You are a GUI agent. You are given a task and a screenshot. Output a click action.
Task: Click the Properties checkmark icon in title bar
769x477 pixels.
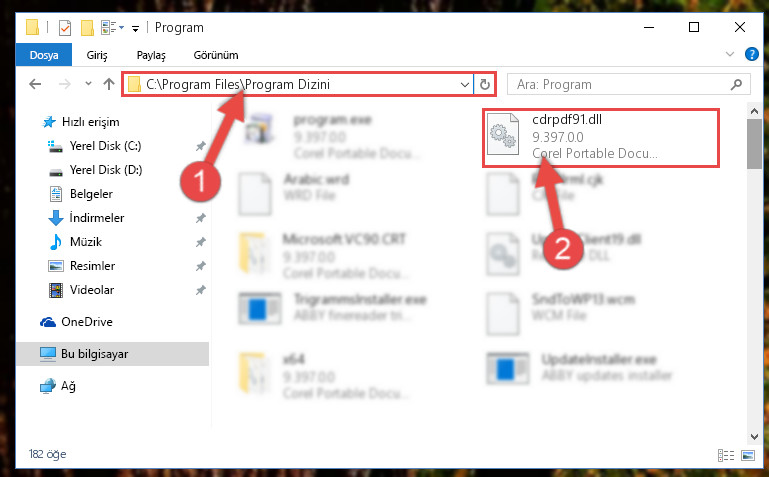tap(65, 28)
